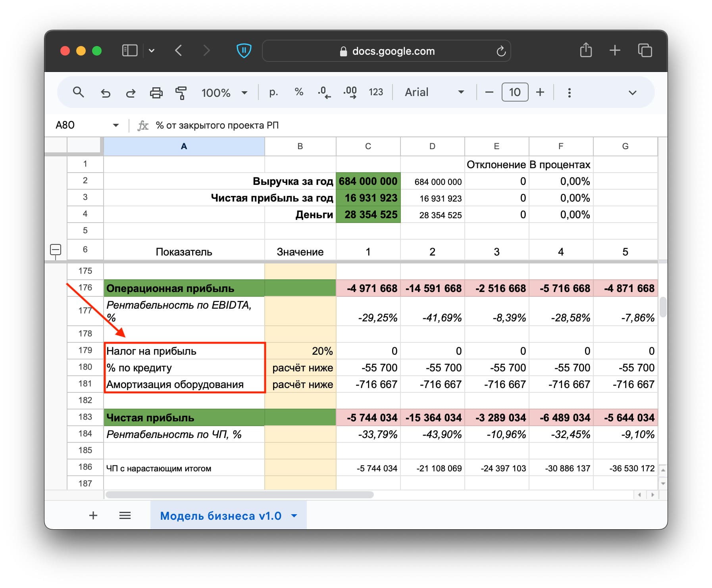Collapse the row group with minus toggle
This screenshot has height=588, width=712.
click(56, 250)
